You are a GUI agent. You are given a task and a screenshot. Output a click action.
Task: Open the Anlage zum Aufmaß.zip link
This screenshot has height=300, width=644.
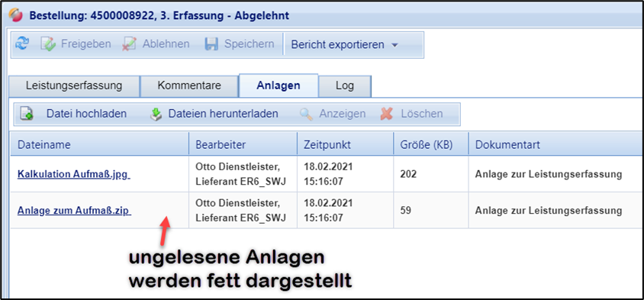click(x=74, y=211)
